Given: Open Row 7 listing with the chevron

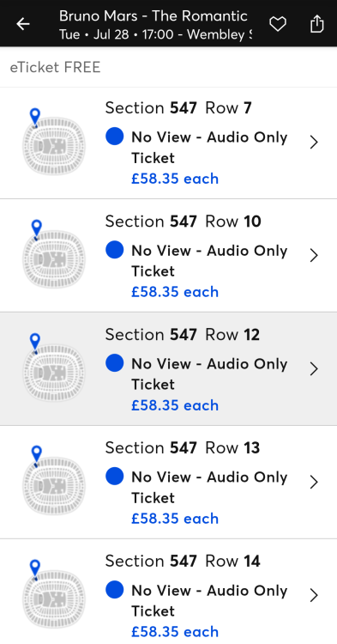Looking at the screenshot, I should pos(314,142).
